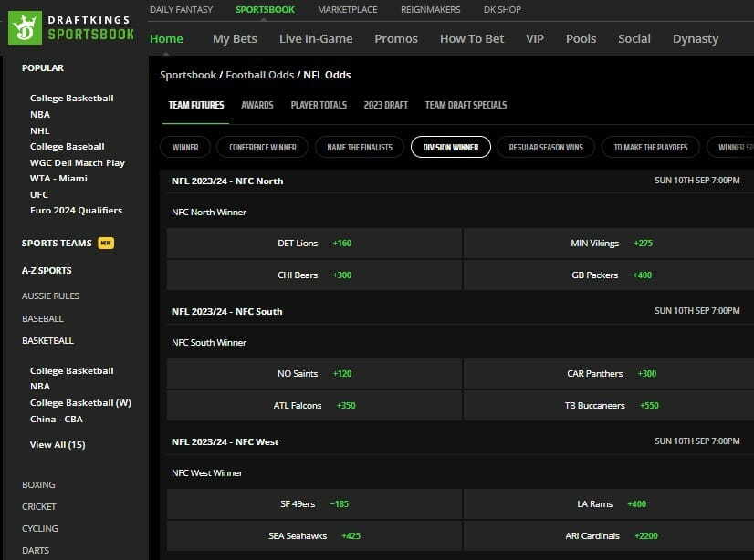Switch to the Awards tab

click(257, 105)
